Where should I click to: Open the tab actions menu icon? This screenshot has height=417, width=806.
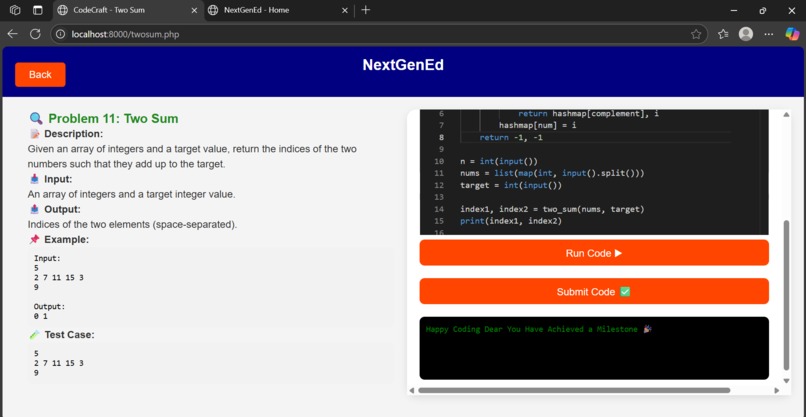(38, 10)
